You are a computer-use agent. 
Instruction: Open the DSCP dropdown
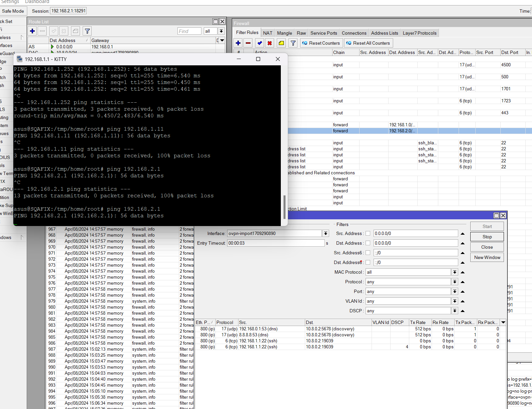tap(455, 311)
